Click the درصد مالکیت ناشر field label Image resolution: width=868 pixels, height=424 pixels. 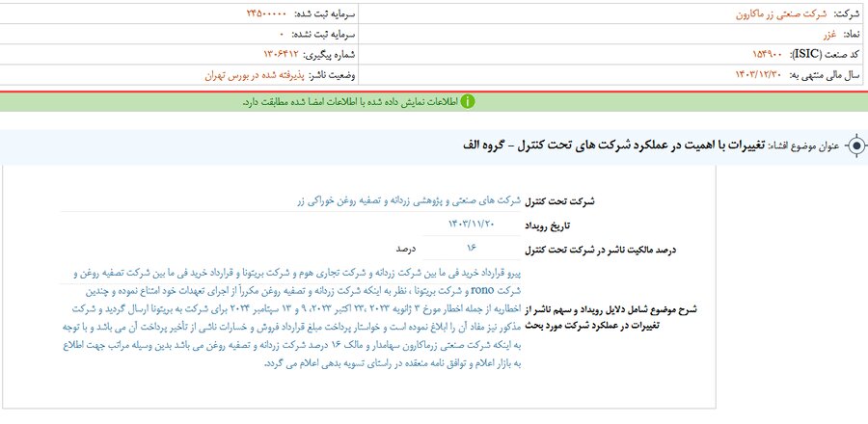pyautogui.click(x=600, y=250)
